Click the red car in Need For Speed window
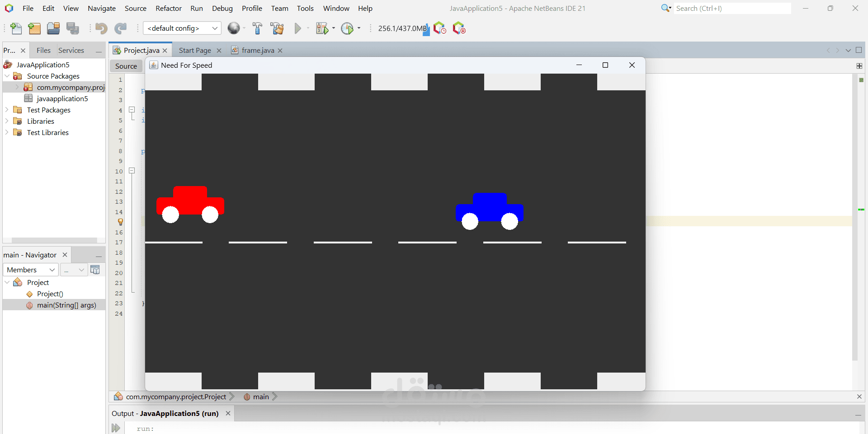Image resolution: width=868 pixels, height=434 pixels. (x=190, y=204)
